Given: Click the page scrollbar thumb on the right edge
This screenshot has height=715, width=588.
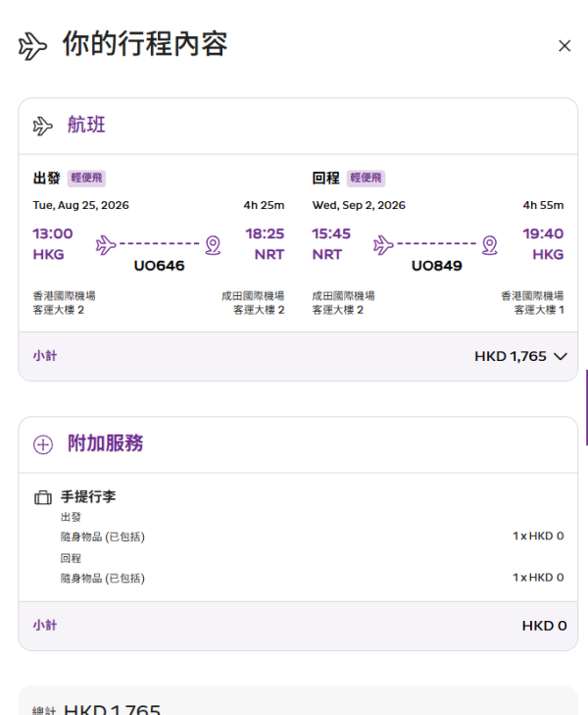Looking at the screenshot, I should pyautogui.click(x=587, y=407).
